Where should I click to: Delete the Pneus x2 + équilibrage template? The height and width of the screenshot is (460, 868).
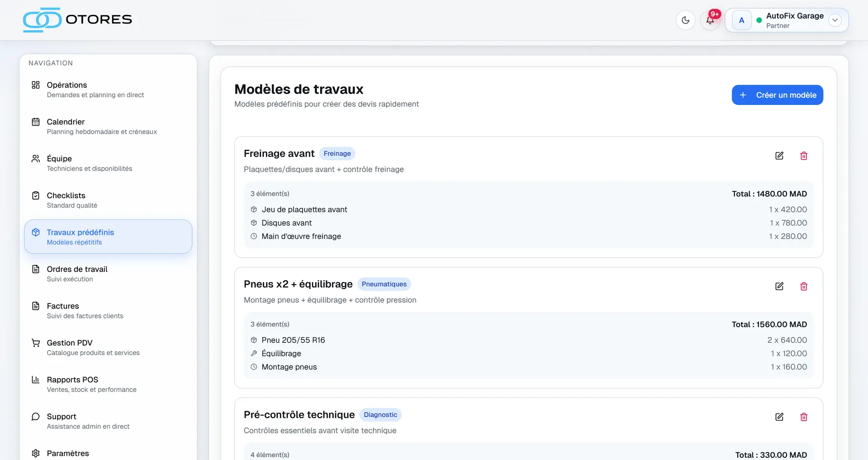(x=803, y=286)
